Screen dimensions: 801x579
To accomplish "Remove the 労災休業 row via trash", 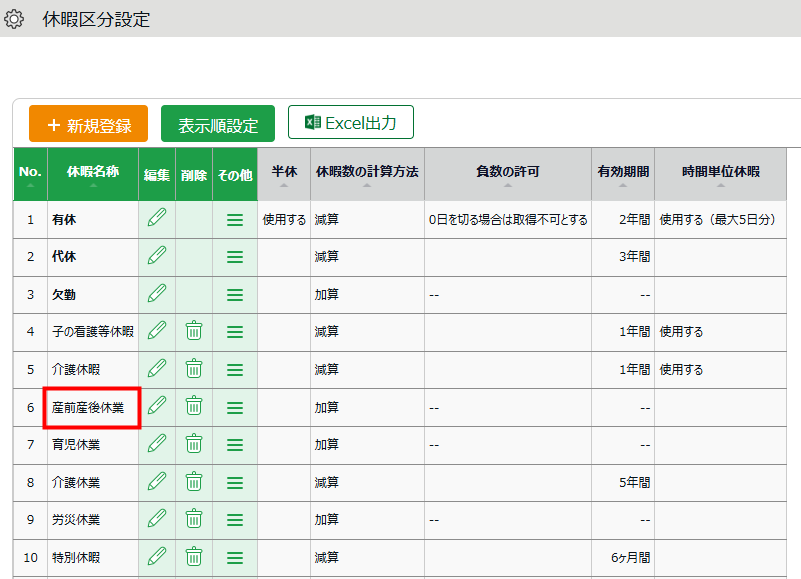I will pyautogui.click(x=194, y=519).
